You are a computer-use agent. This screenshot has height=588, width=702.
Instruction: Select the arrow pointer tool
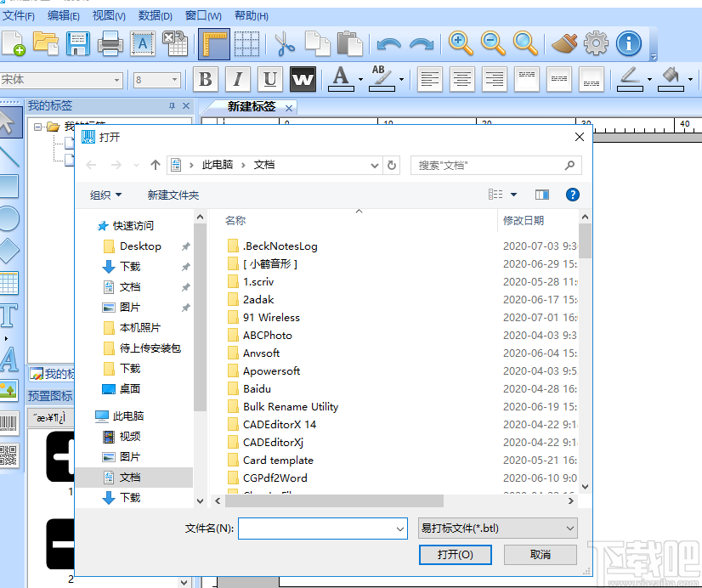coord(8,122)
